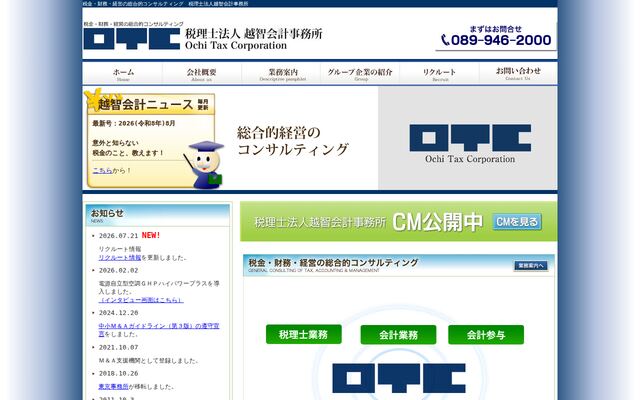The height and width of the screenshot is (400, 640).
Task: Open the ホーム menu item
Action: (123, 73)
